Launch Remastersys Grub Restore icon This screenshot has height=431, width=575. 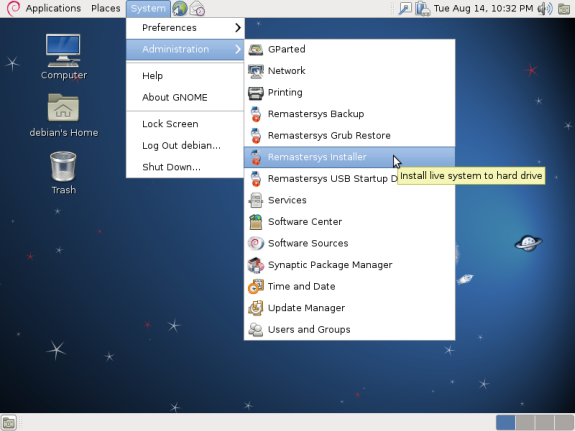[x=256, y=136]
